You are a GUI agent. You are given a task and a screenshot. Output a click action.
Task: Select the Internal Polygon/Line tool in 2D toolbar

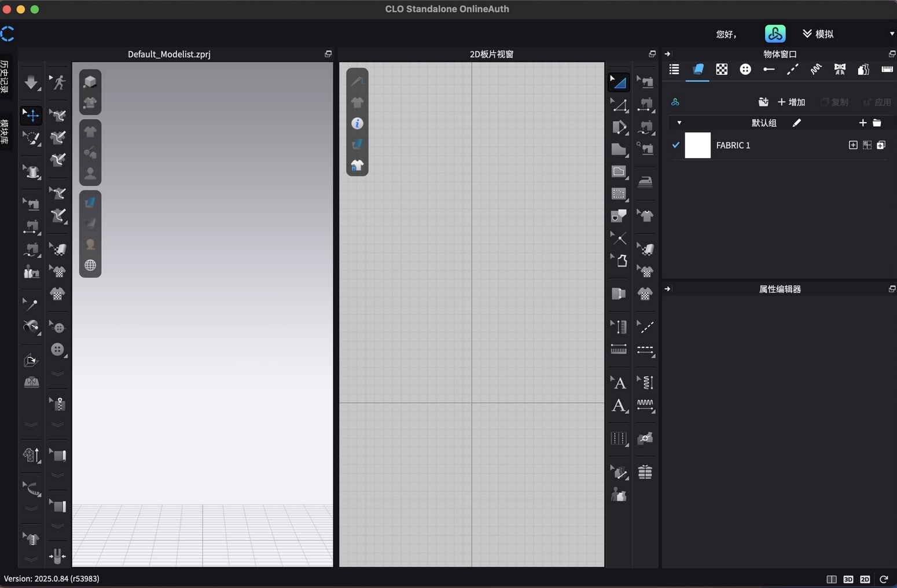619,194
